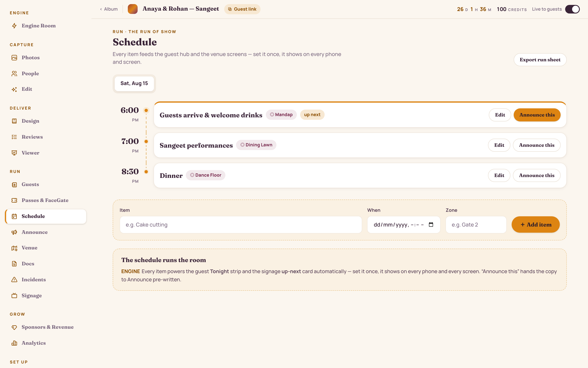
Task: Click the Add item button
Action: (536, 225)
